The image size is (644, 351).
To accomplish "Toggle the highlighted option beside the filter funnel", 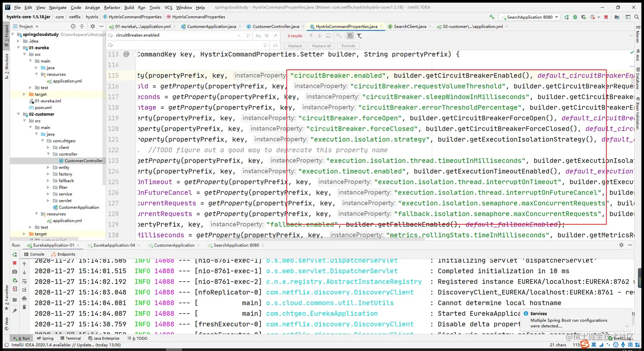I will 350,36.
